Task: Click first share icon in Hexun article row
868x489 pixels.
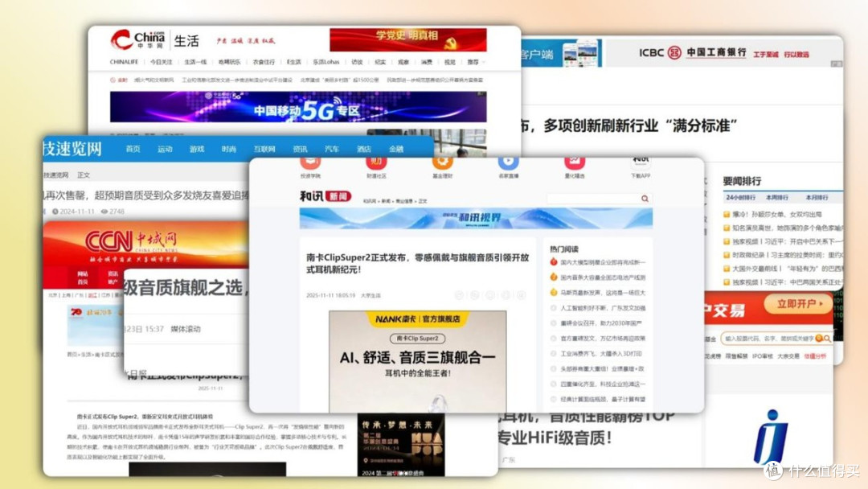Action: 459,295
